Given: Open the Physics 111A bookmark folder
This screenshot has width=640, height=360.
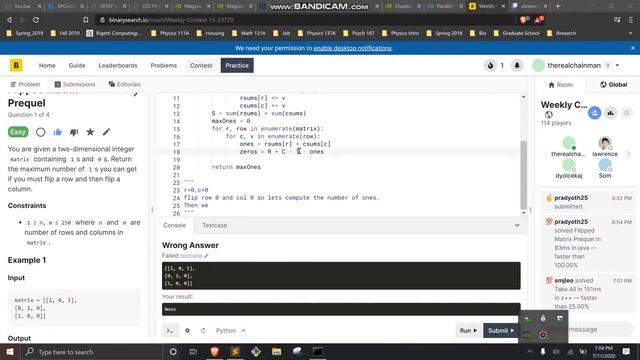Looking at the screenshot, I should click(x=170, y=33).
